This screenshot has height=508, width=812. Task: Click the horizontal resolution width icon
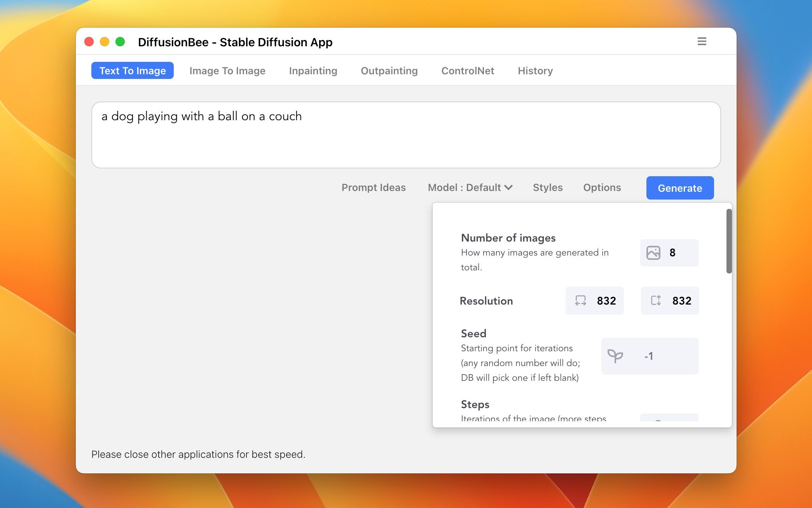(580, 300)
